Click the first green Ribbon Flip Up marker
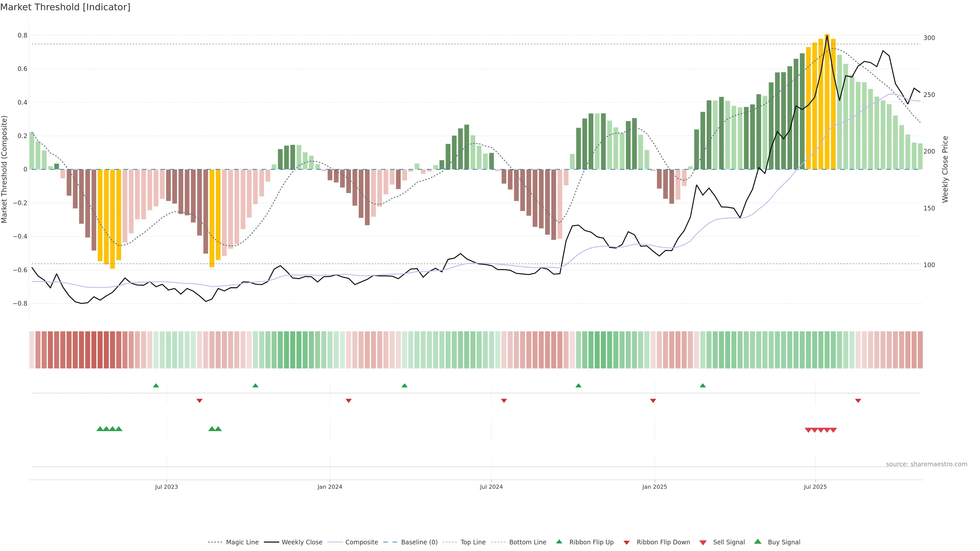This screenshot has height=551, width=980. [x=156, y=386]
